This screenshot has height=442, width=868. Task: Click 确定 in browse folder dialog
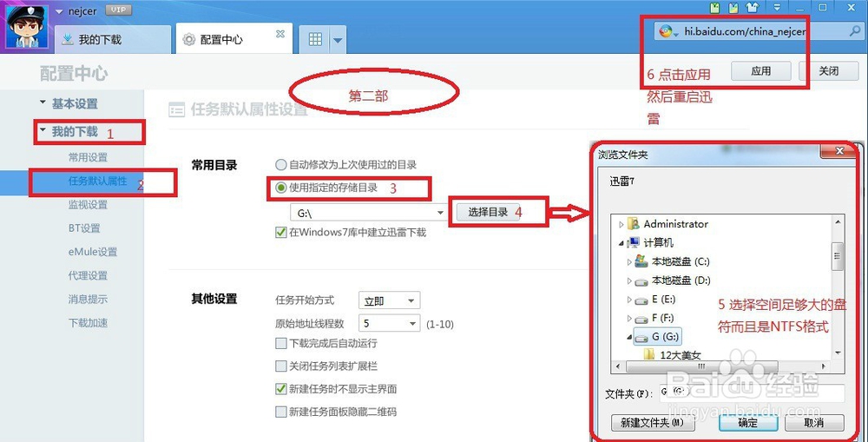coord(748,423)
